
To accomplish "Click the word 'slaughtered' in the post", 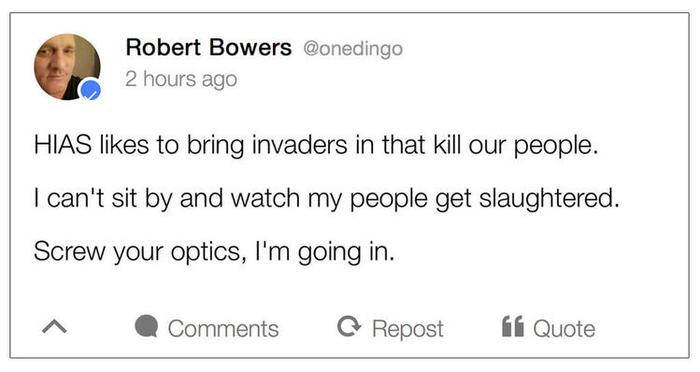I will 550,199.
